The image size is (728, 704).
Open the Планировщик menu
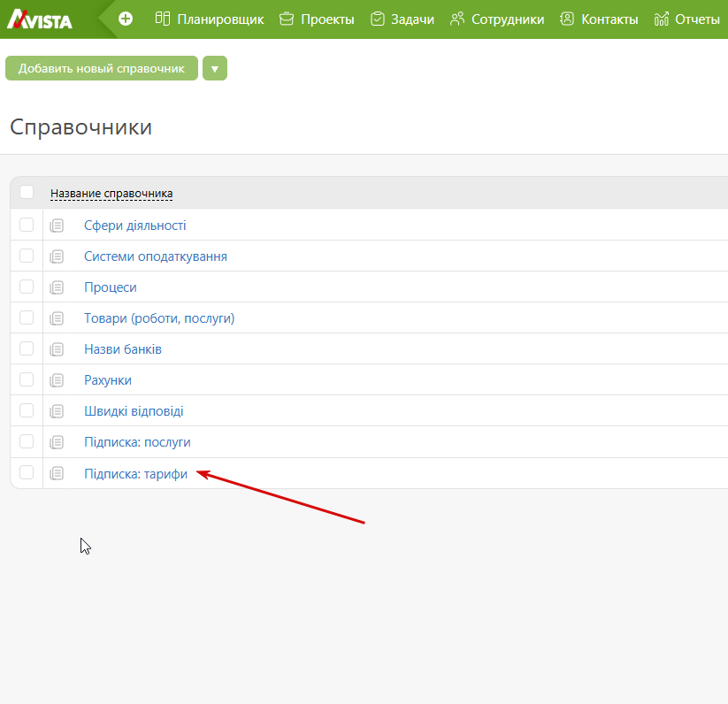[210, 19]
